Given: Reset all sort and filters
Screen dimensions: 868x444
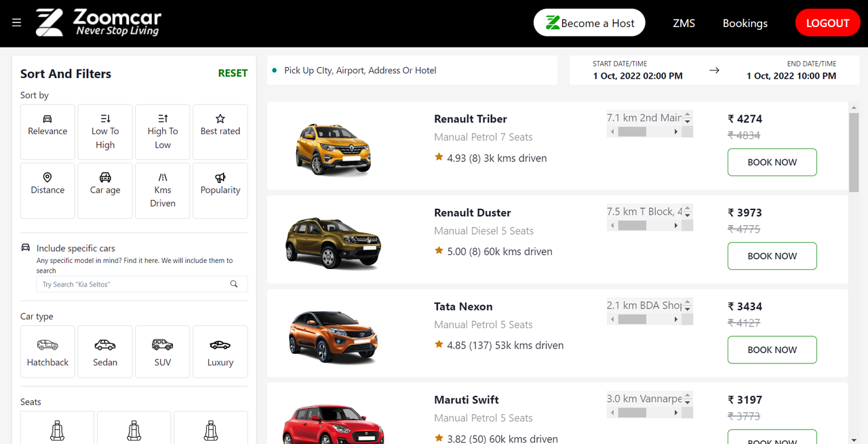Looking at the screenshot, I should 233,73.
